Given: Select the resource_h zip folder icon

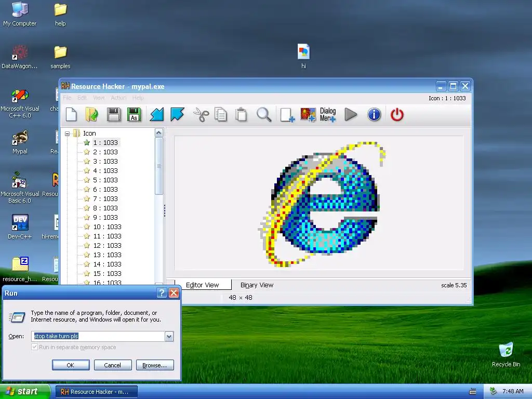Looking at the screenshot, I should click(20, 269).
